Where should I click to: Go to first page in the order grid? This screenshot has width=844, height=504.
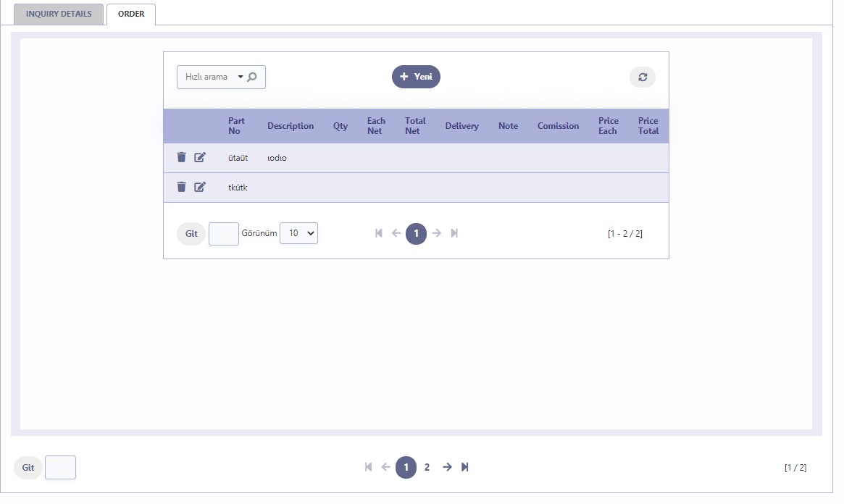point(378,233)
